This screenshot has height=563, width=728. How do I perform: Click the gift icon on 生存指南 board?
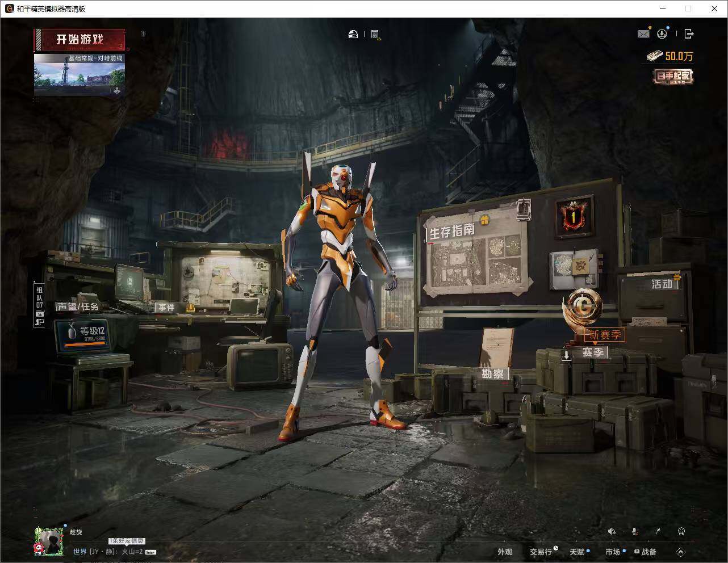point(484,220)
